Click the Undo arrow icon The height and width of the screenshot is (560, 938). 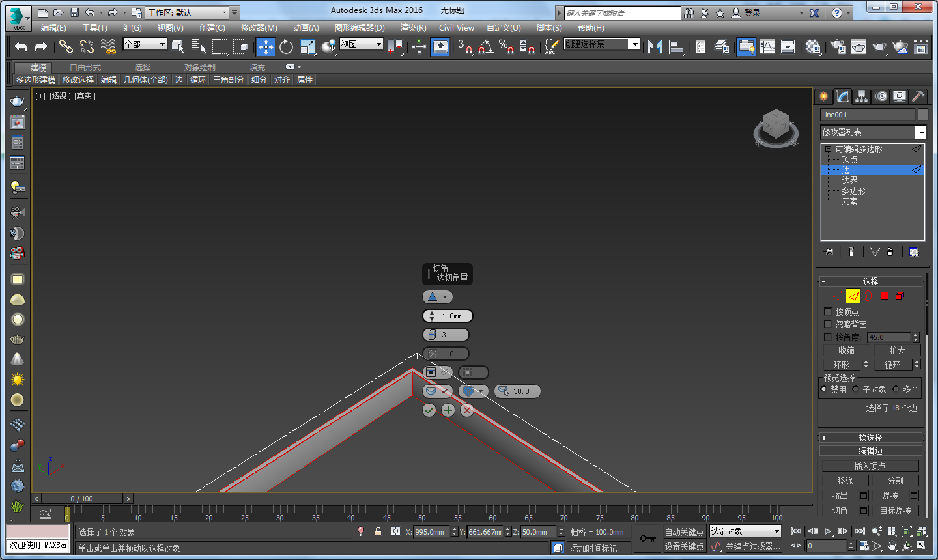tap(21, 47)
